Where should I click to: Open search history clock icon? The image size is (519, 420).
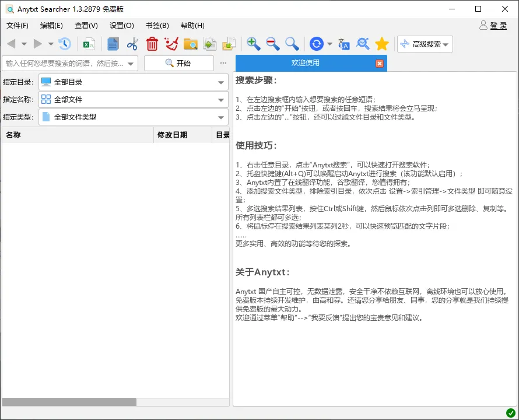click(65, 44)
